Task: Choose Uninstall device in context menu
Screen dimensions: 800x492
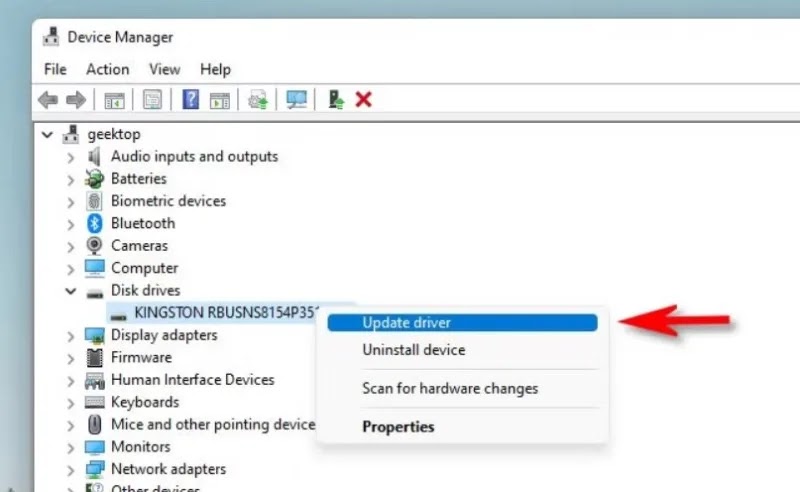Action: click(414, 350)
